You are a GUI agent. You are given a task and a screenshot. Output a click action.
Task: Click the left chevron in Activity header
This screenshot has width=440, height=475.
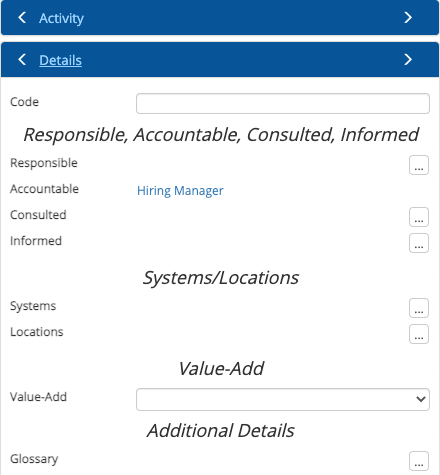[x=22, y=17]
